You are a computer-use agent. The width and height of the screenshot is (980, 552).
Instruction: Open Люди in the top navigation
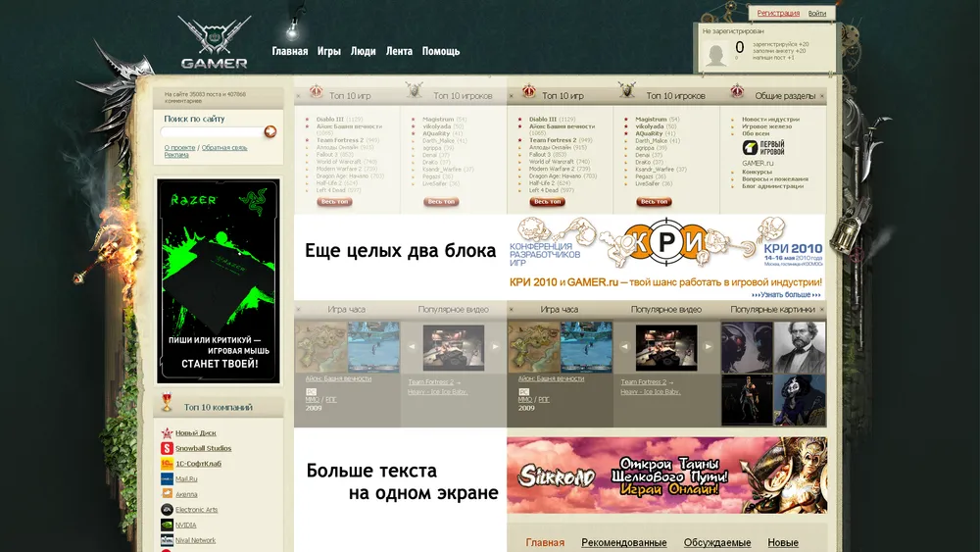[x=364, y=51]
